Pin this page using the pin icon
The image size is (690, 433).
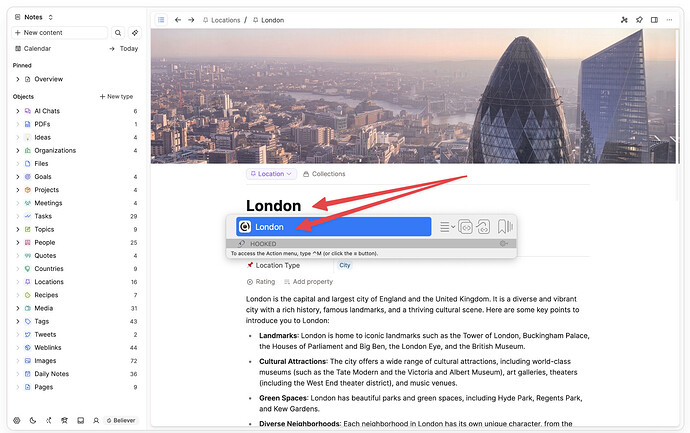click(639, 19)
